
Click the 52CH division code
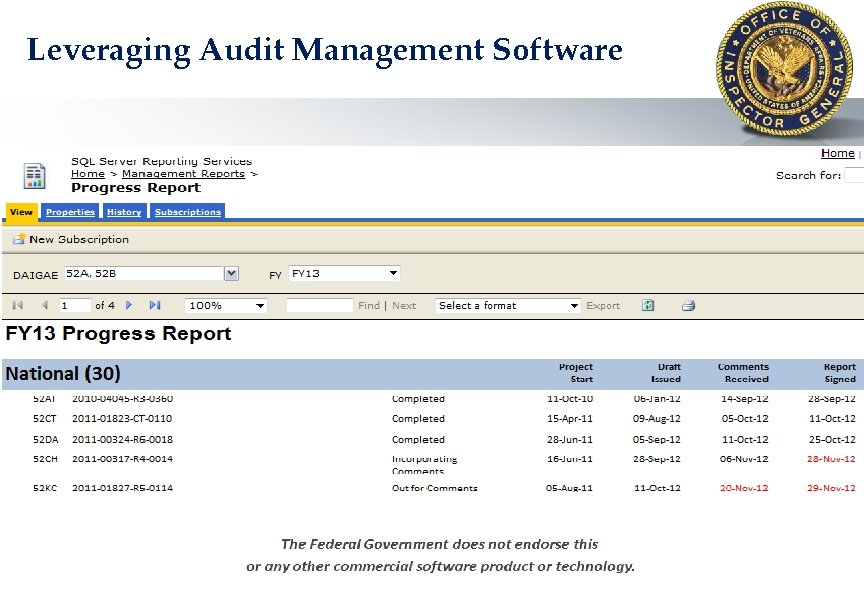pos(45,459)
